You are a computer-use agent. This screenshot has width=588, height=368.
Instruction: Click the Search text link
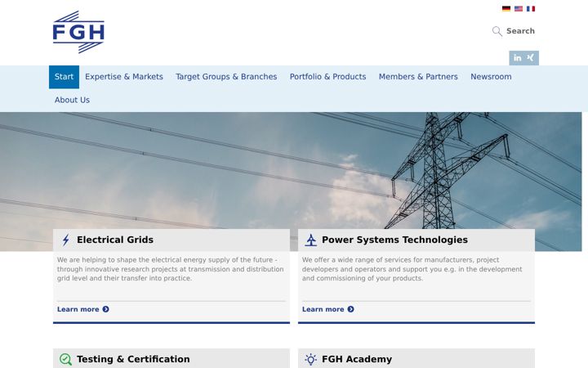pyautogui.click(x=520, y=31)
